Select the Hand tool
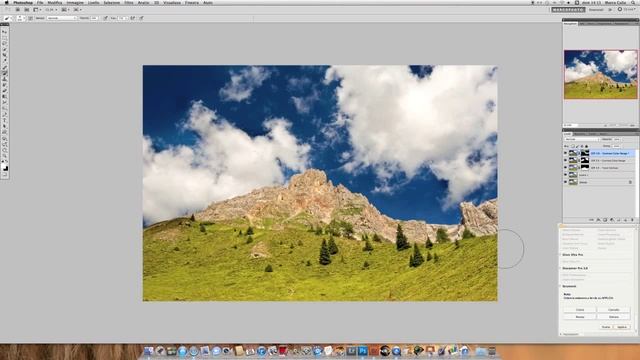Image resolution: width=640 pixels, height=360 pixels. [x=4, y=150]
